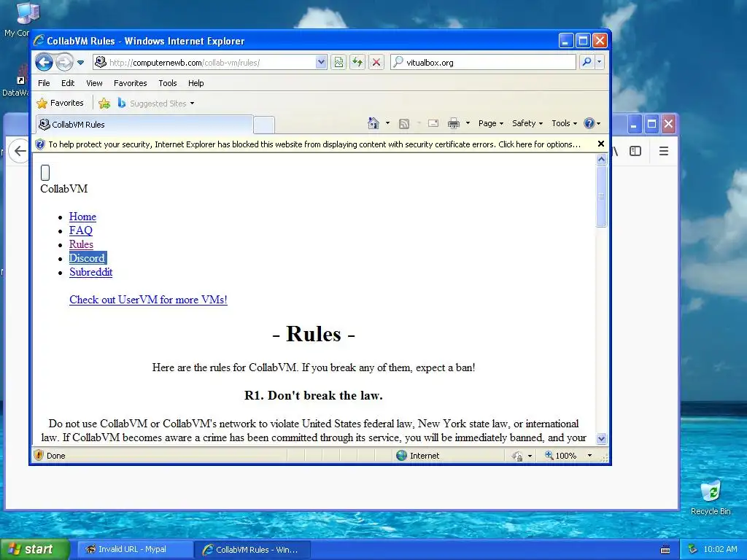Follow the highlighted Discord link
The image size is (747, 560).
[x=88, y=258]
